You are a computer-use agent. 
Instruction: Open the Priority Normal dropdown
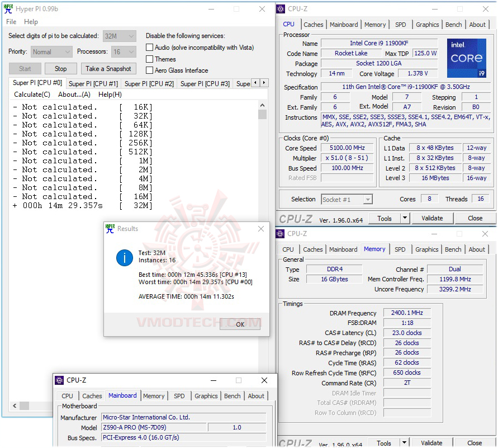point(51,52)
